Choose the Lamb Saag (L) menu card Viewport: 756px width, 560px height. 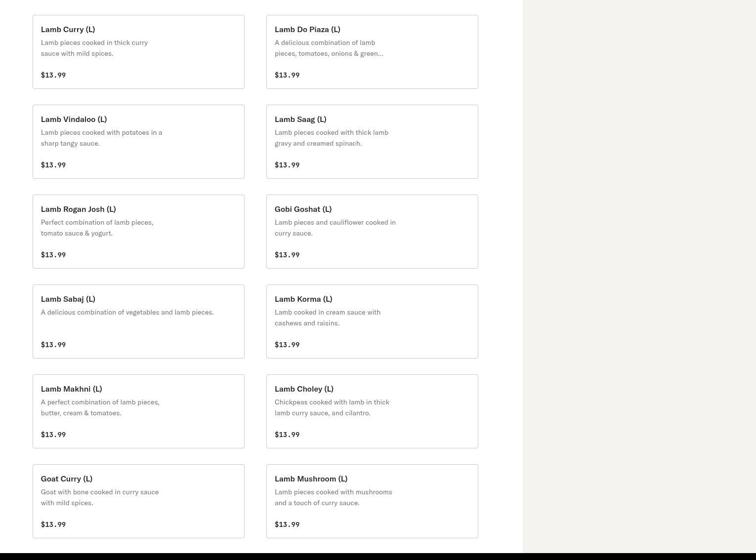pyautogui.click(x=372, y=142)
